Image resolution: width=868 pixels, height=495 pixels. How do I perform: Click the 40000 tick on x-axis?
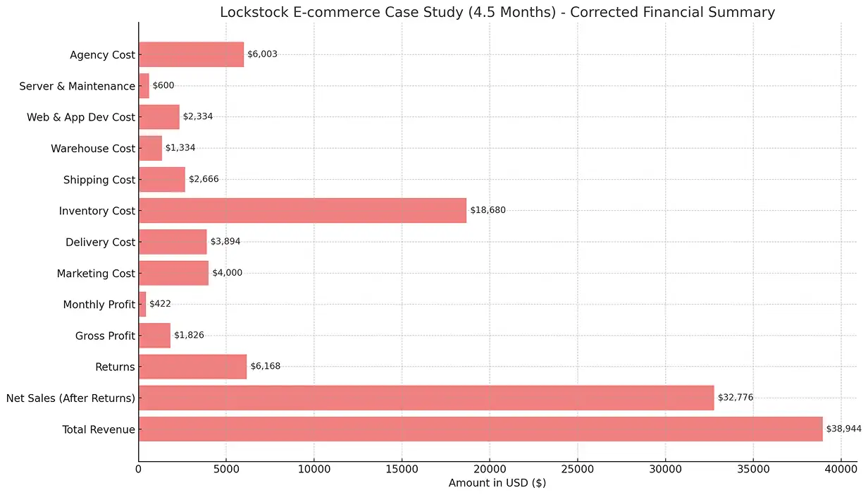pyautogui.click(x=841, y=468)
